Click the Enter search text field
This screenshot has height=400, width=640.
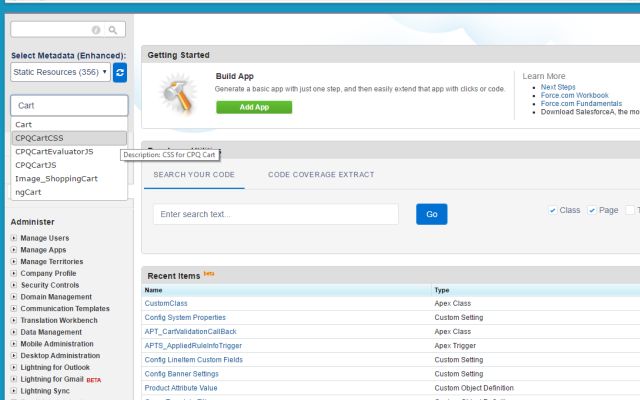tap(275, 214)
